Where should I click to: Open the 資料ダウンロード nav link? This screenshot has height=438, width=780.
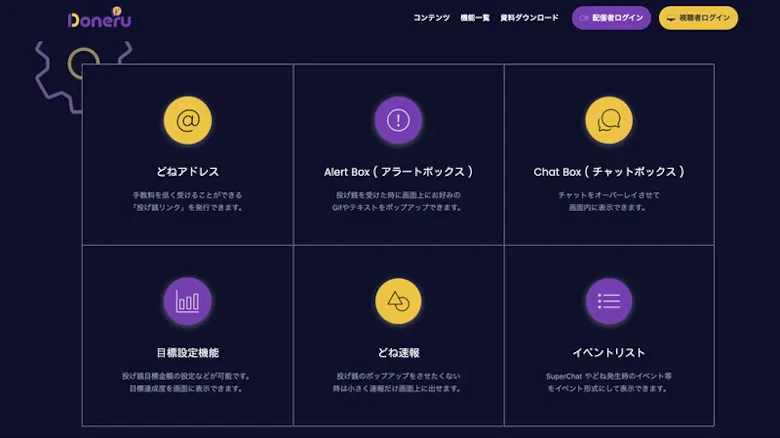[530, 18]
